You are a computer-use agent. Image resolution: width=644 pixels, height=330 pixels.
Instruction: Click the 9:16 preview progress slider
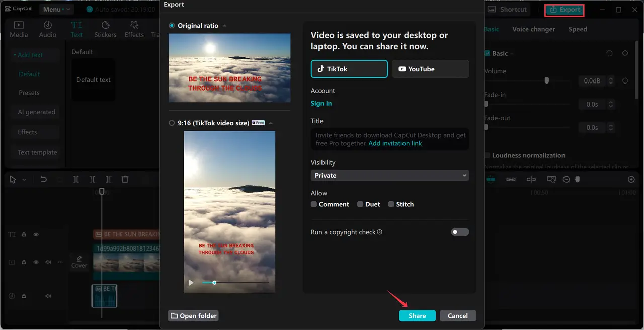coord(235,283)
